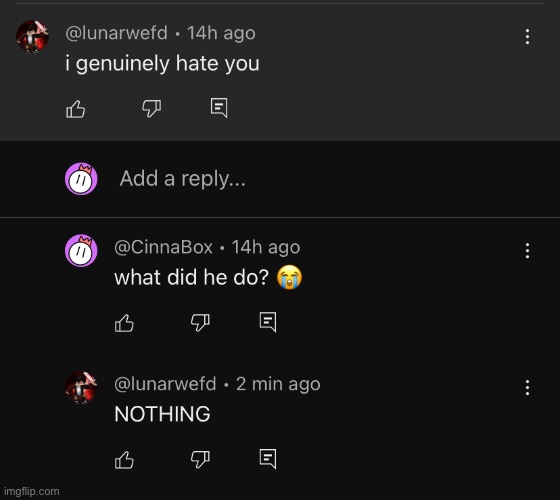Open options menu for top lunarwefd comment
The image size is (560, 500).
point(527,37)
